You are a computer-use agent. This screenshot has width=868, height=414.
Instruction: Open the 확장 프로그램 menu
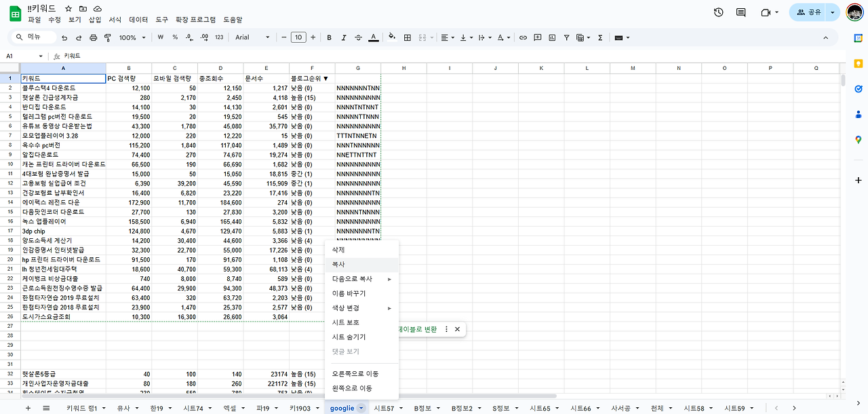click(195, 20)
